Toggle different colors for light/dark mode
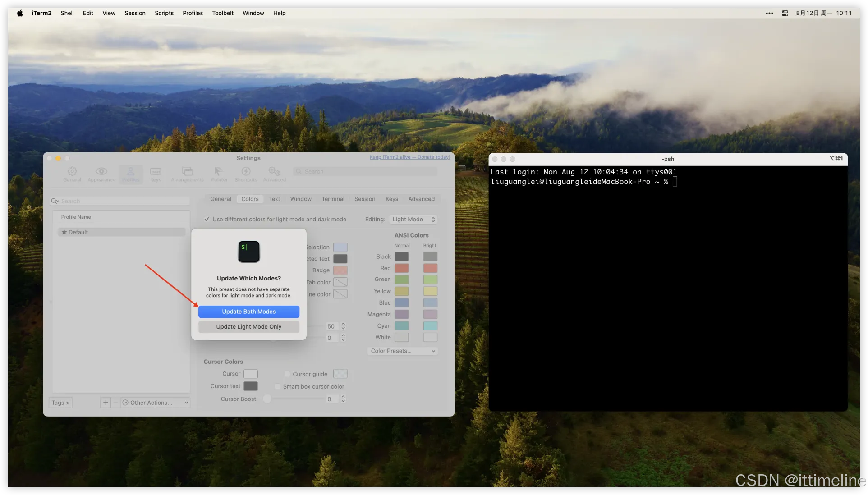 (207, 220)
